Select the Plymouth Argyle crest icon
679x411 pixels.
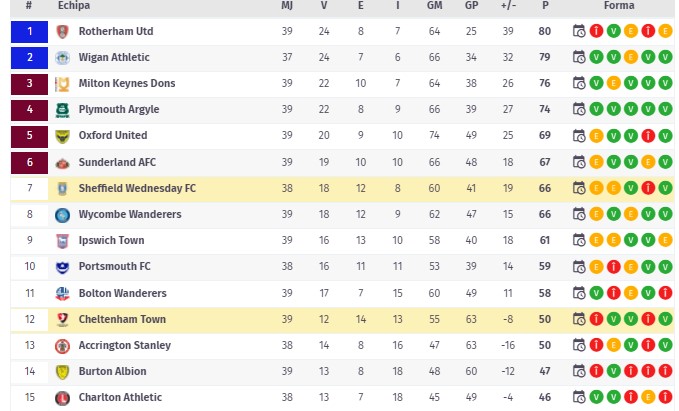(x=63, y=109)
